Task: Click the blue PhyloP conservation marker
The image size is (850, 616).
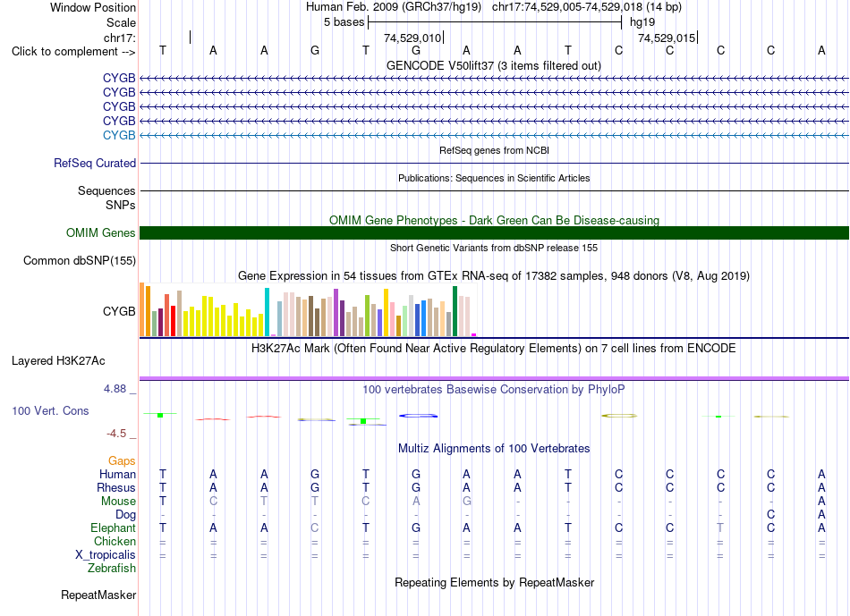Action: click(x=418, y=416)
